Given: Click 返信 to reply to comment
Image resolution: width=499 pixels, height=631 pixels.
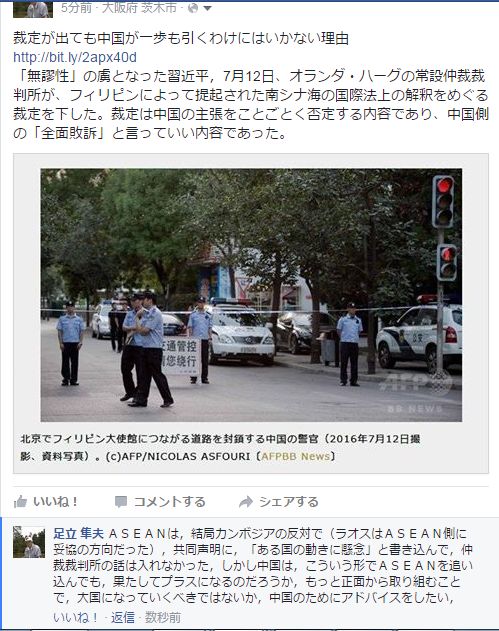Looking at the screenshot, I should pos(123,617).
